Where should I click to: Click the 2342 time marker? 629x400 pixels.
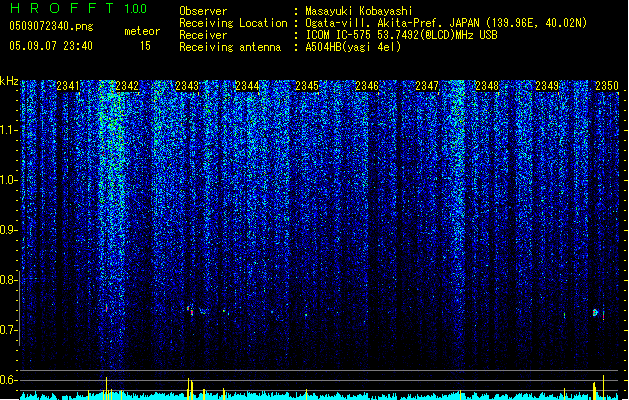tap(127, 85)
